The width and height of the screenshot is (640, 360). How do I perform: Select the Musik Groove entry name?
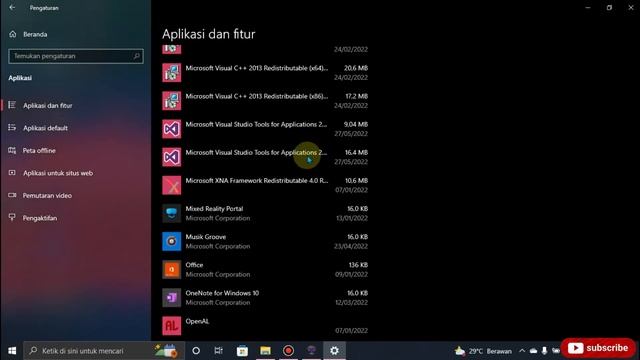[206, 237]
